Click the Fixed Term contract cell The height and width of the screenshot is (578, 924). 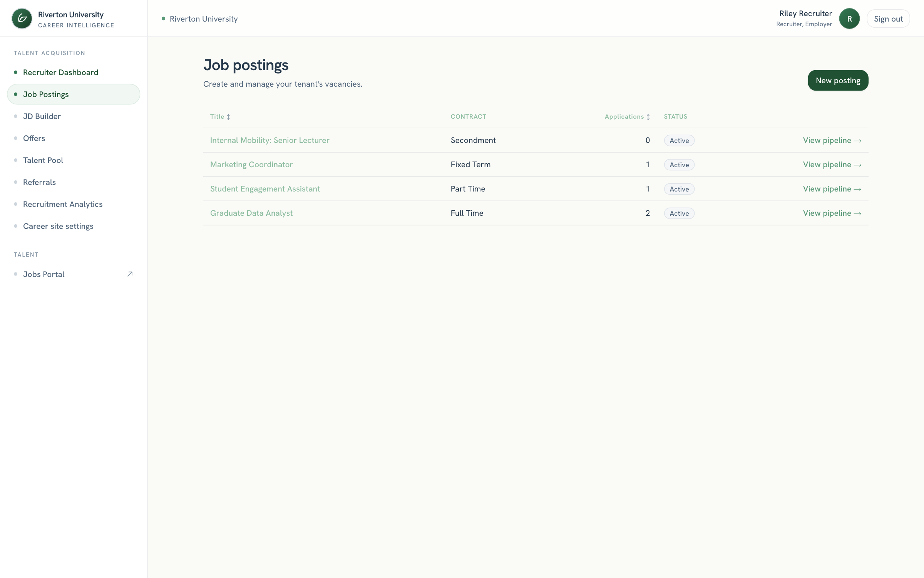point(470,165)
